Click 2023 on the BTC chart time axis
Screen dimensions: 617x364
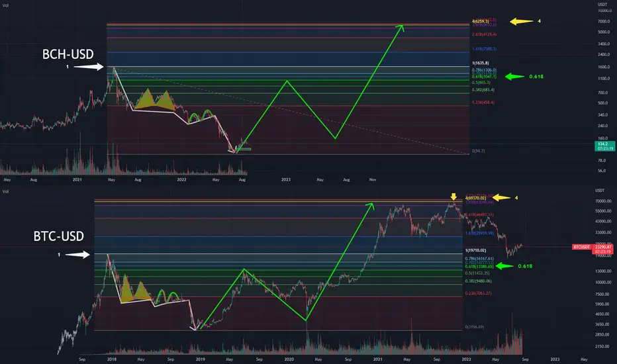(555, 359)
